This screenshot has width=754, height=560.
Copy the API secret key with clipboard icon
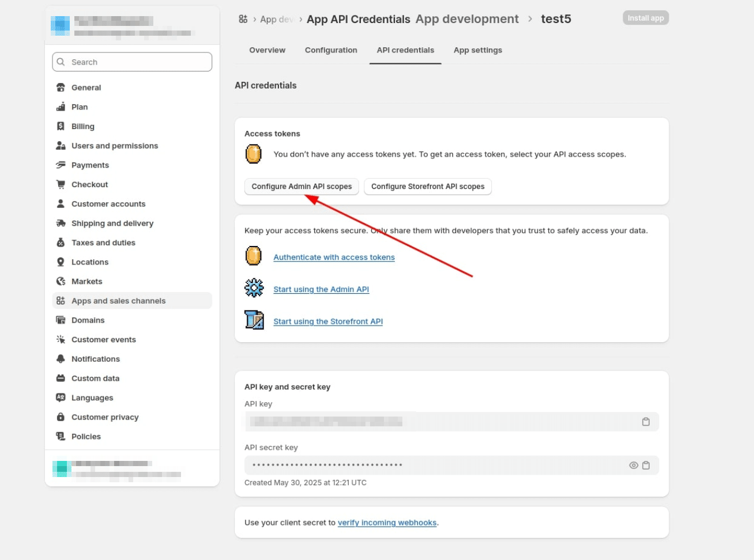pos(646,466)
